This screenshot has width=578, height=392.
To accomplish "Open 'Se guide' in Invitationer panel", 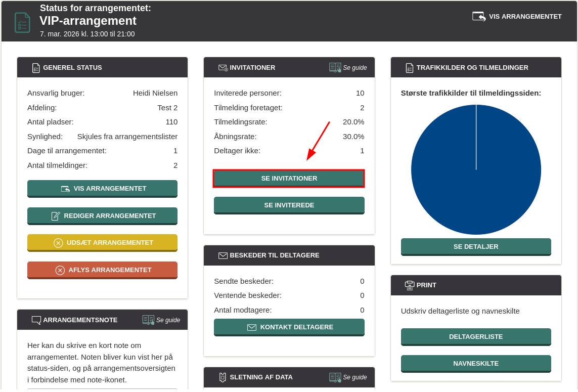I will (x=348, y=67).
